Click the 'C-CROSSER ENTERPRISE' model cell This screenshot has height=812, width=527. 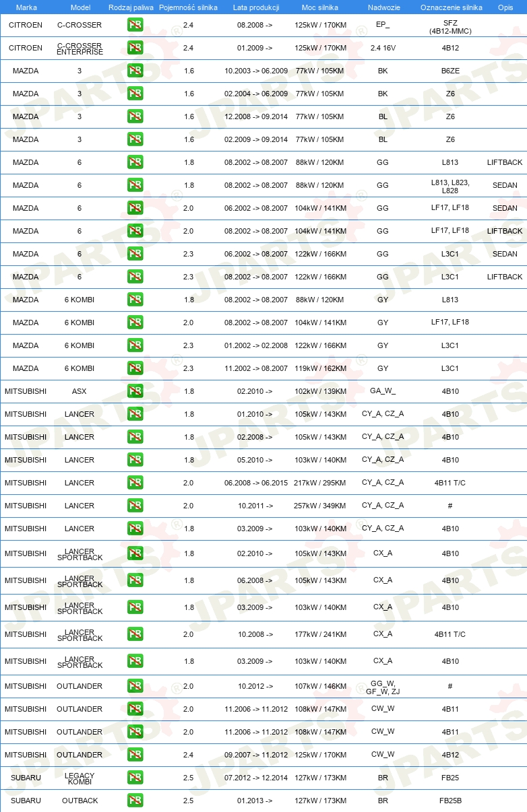click(80, 49)
